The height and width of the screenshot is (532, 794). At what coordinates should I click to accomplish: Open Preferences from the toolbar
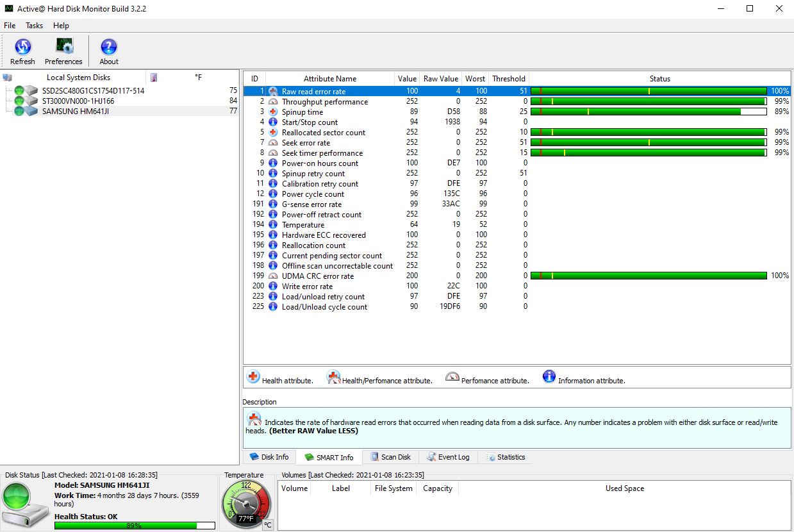[x=63, y=51]
